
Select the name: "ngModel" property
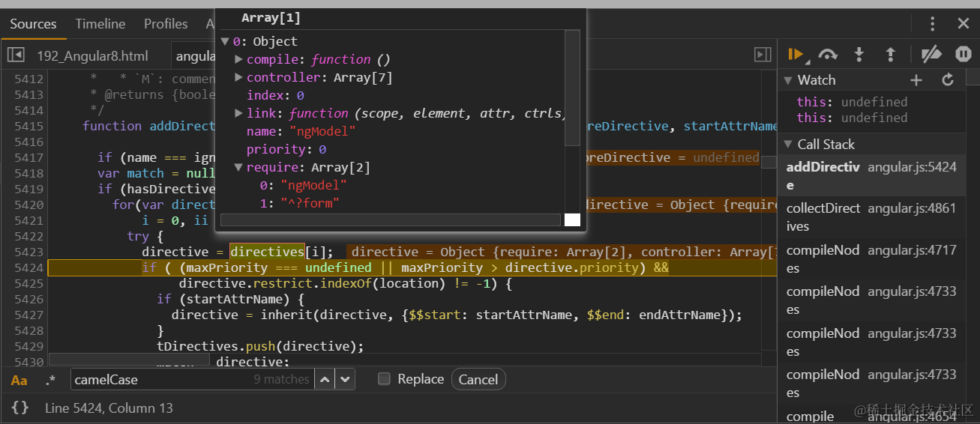301,131
